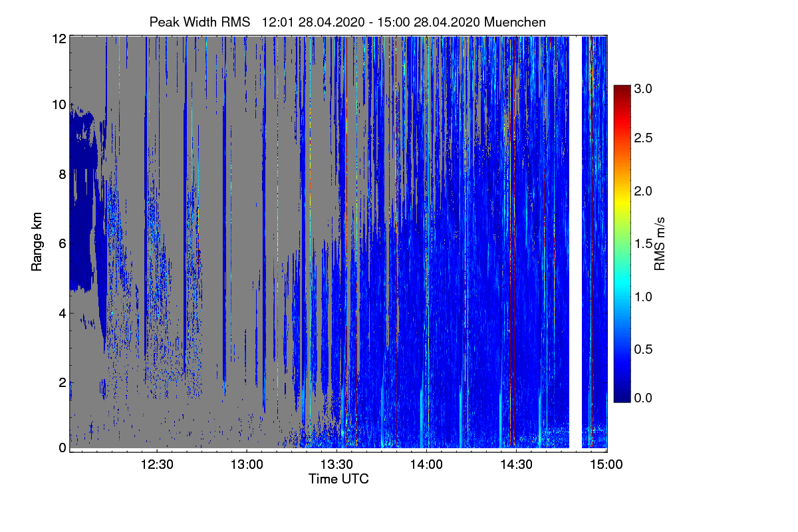This screenshot has height=532, width=798.
Task: Click the Time UTC axis title
Action: [x=338, y=478]
